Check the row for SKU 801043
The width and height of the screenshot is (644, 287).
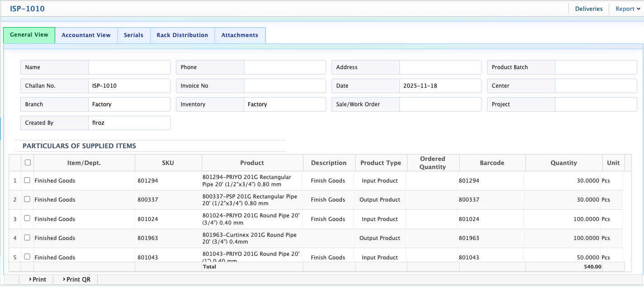point(27,257)
